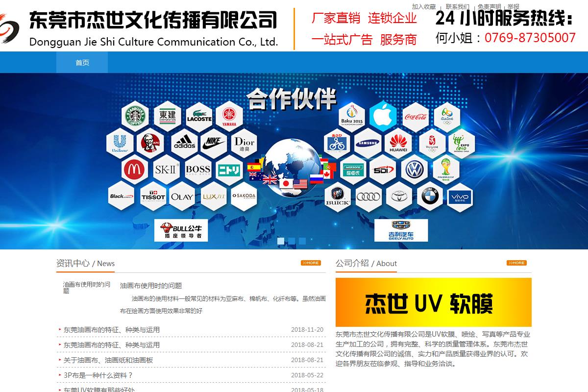Image resolution: width=588 pixels, height=392 pixels.
Task: Open the 首页 navigation tab
Action: tap(82, 63)
